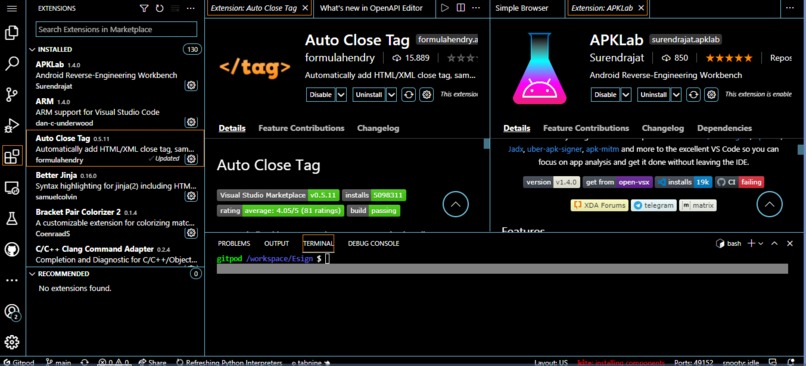Select C/C++ Clang Command Adapter in list
Viewport: 806px width, 366px height.
(x=115, y=254)
